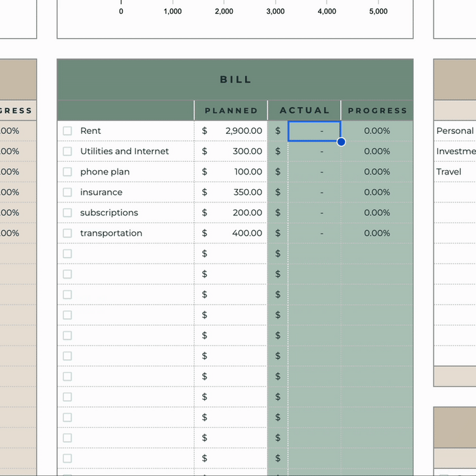Select the PROGRESS column header in BILL table
This screenshot has height=476, width=476.
(x=377, y=110)
